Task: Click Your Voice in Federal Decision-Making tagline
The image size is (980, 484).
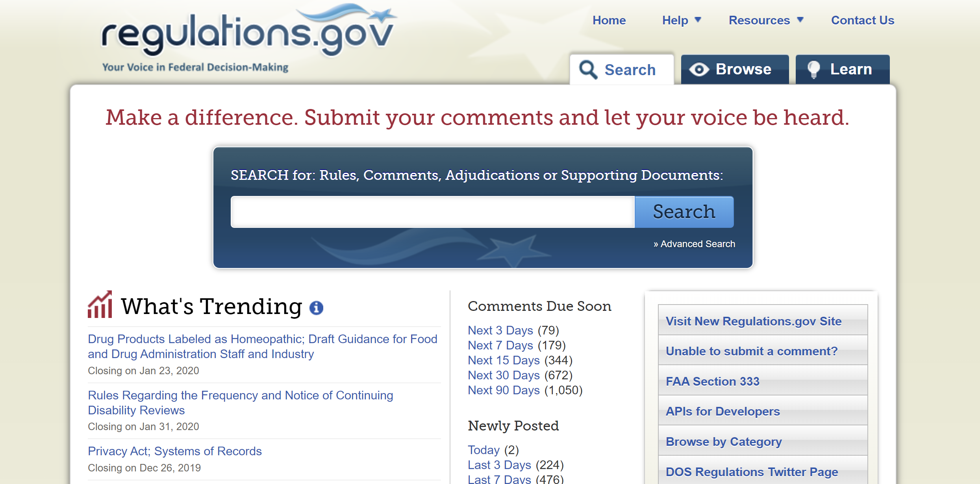Action: pos(195,67)
